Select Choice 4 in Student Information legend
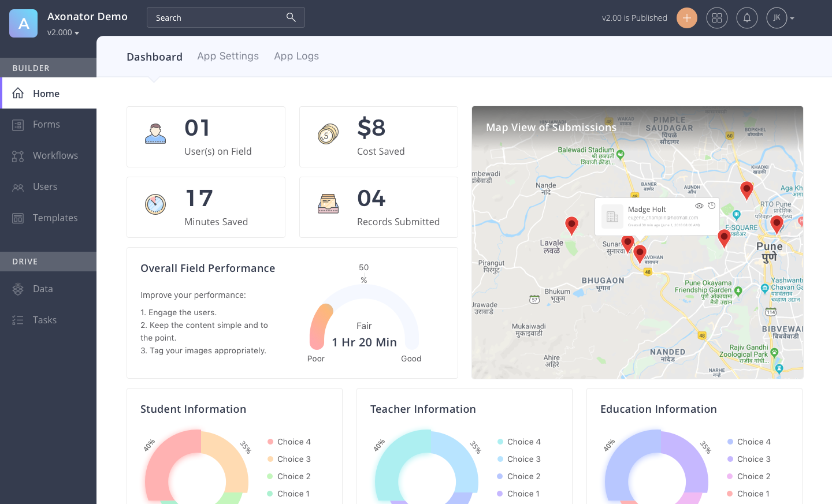 pyautogui.click(x=289, y=442)
